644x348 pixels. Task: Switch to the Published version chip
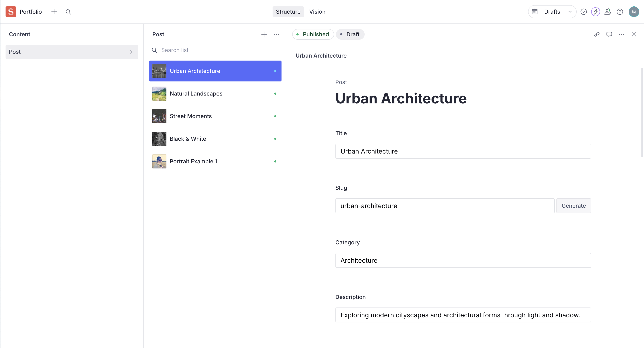click(x=313, y=35)
